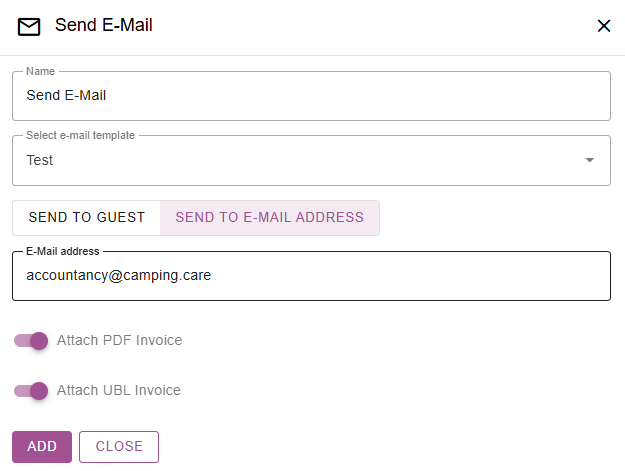
Task: Expand the template dropdown arrow
Action: tap(589, 160)
